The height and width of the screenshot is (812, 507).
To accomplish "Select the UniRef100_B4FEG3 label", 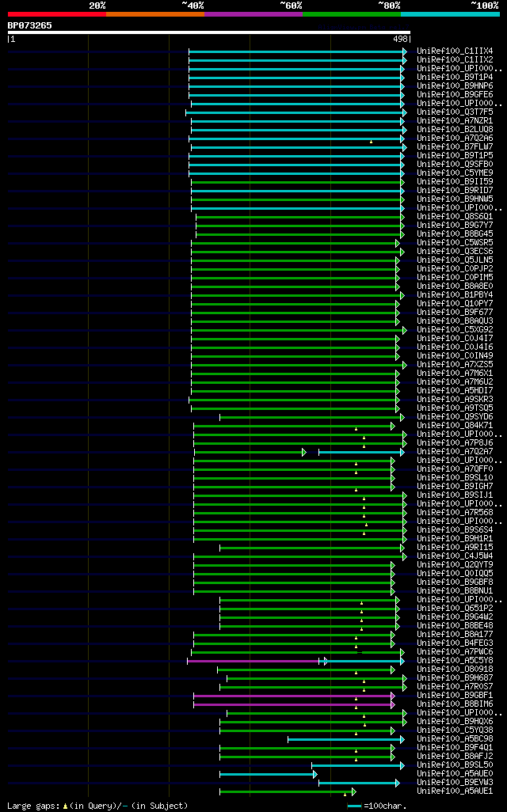I will 456,643.
